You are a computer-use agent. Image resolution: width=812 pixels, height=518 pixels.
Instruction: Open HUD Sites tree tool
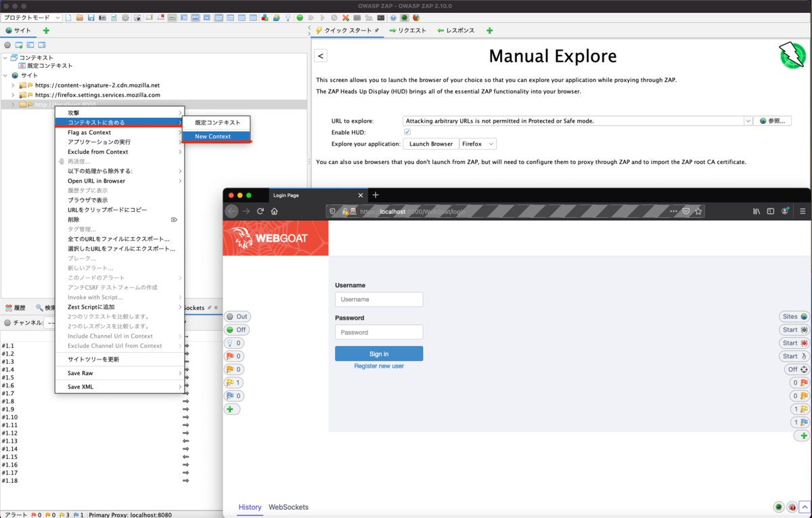pos(794,316)
